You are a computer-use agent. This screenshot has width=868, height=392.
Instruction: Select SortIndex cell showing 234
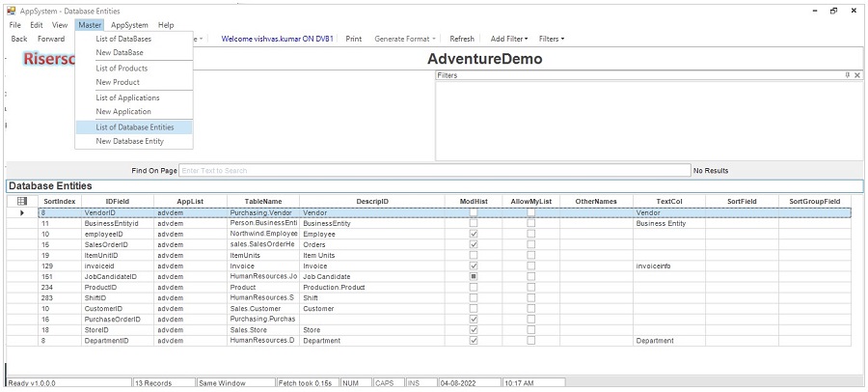[60, 287]
